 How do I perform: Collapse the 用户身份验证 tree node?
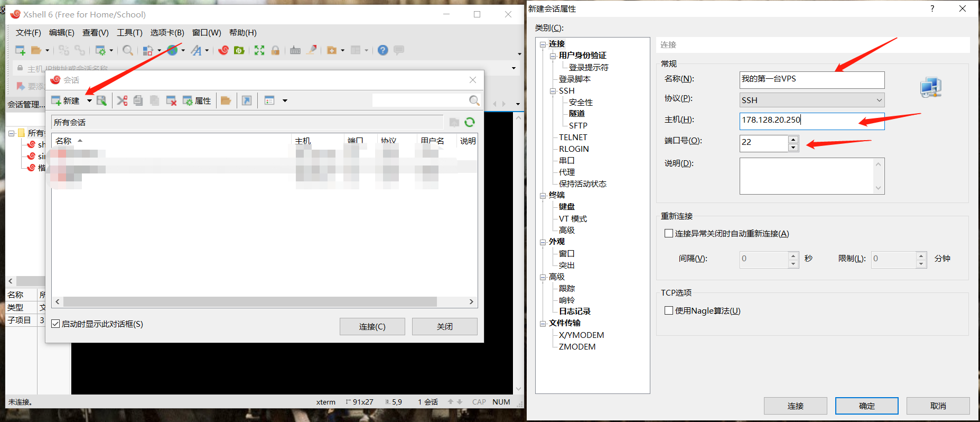coord(553,56)
